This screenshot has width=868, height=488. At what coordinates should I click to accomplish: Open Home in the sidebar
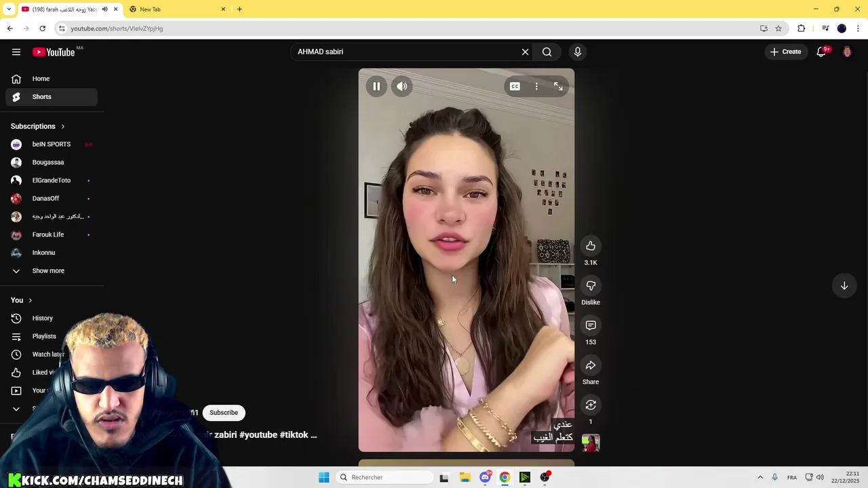point(52,79)
